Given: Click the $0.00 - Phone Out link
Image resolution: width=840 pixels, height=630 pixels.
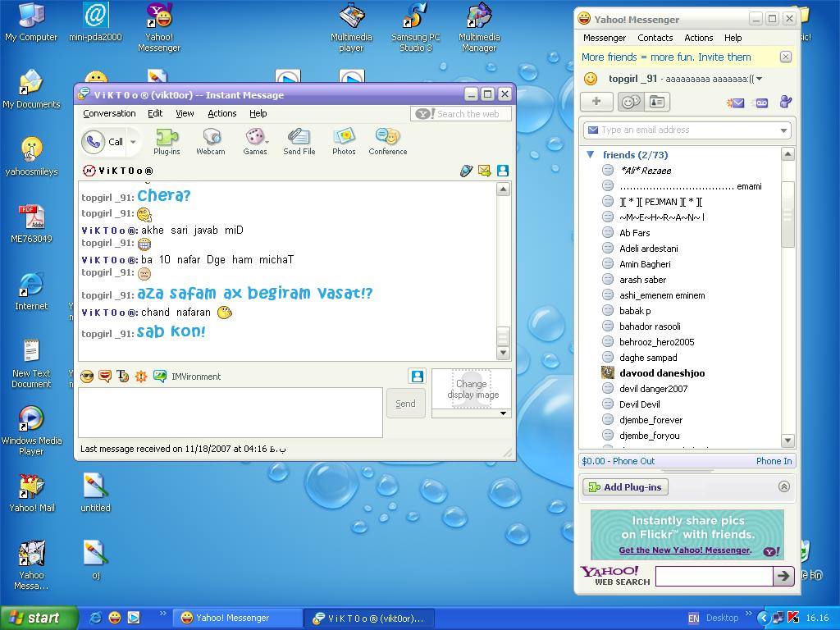Looking at the screenshot, I should point(619,461).
